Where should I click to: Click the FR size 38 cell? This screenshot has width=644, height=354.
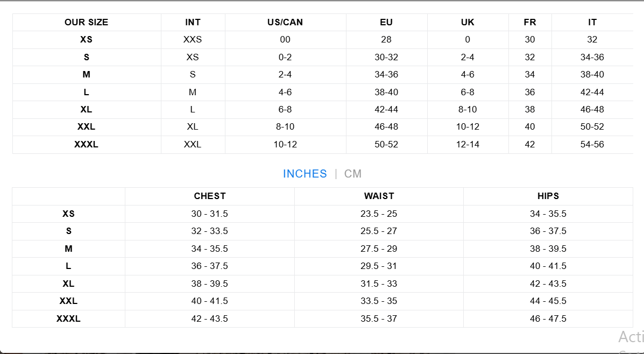tap(530, 109)
